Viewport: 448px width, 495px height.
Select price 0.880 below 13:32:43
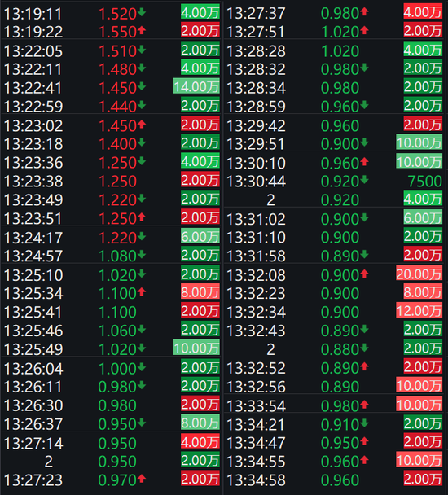340,349
